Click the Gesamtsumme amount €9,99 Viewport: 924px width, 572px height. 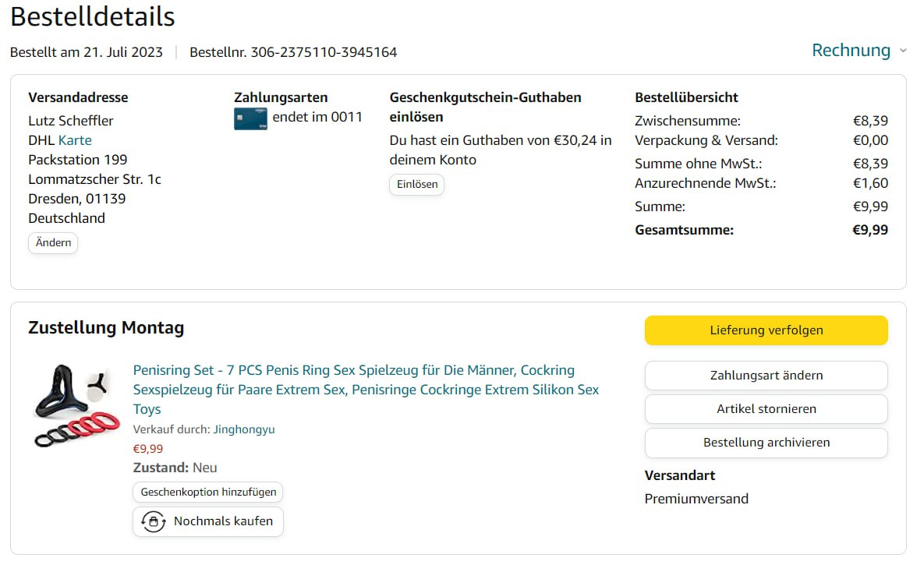point(869,230)
